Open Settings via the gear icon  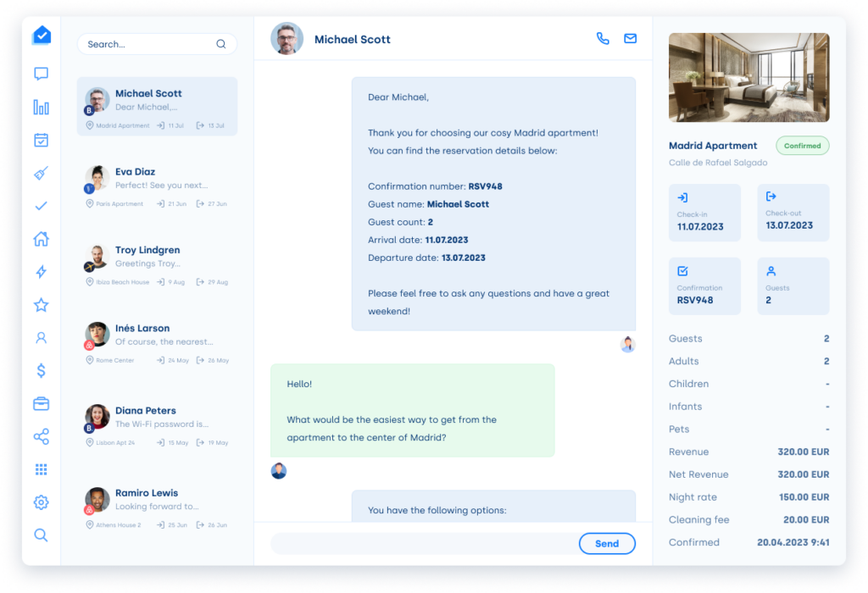[x=40, y=502]
